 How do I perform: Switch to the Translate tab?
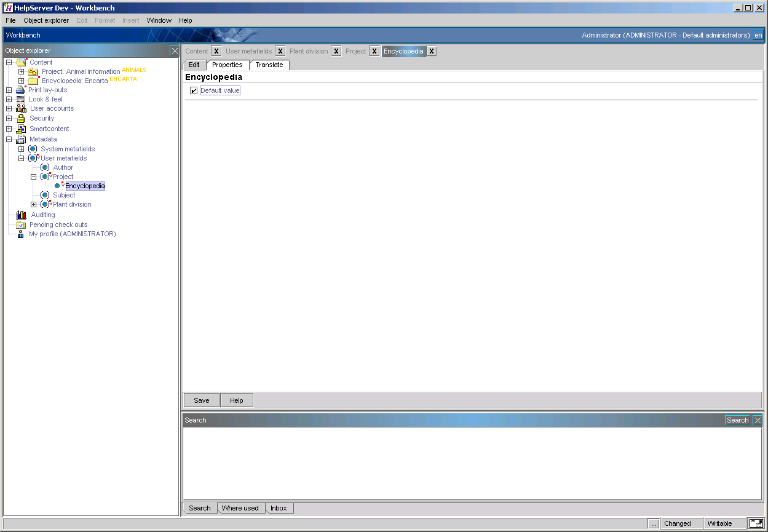tap(269, 65)
